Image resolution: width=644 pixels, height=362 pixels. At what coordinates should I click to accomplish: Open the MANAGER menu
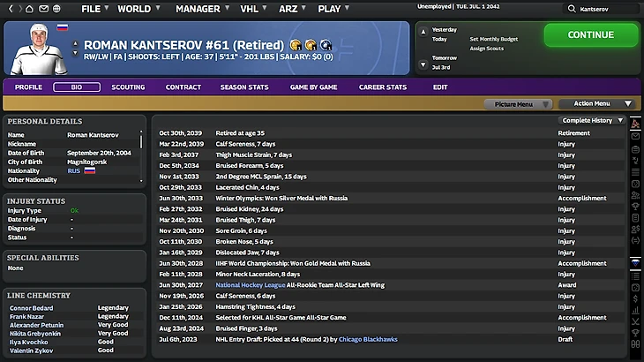[x=198, y=9]
